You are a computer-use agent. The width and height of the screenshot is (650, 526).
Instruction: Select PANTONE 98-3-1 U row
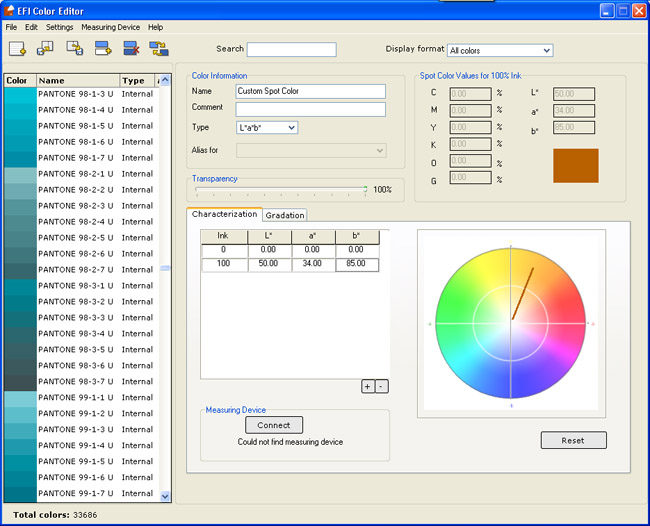[82, 286]
